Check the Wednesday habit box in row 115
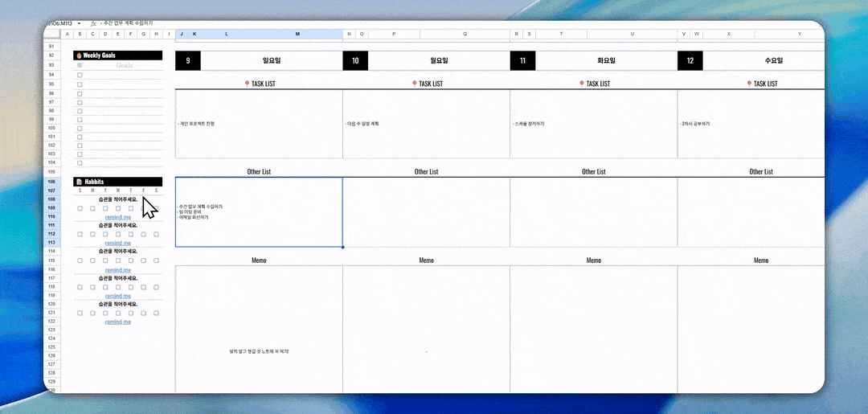The image size is (868, 414). pyautogui.click(x=118, y=260)
